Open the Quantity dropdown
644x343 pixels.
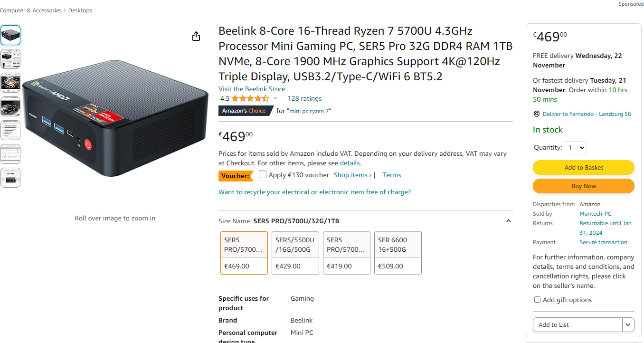pos(576,148)
